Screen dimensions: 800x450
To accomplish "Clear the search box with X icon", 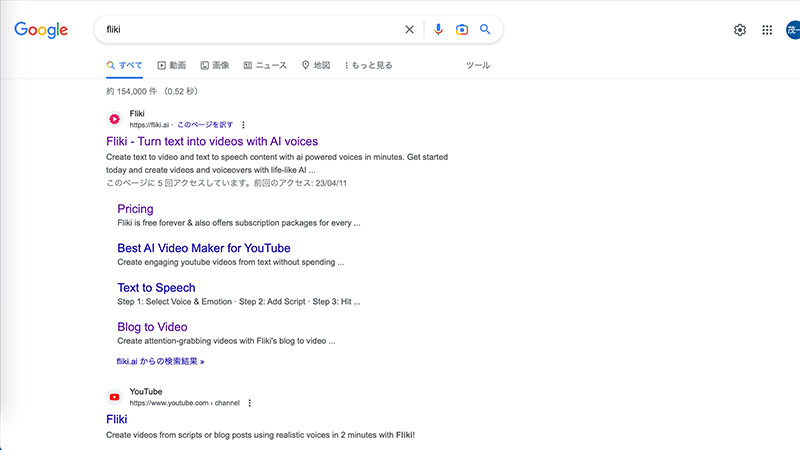I will [409, 30].
